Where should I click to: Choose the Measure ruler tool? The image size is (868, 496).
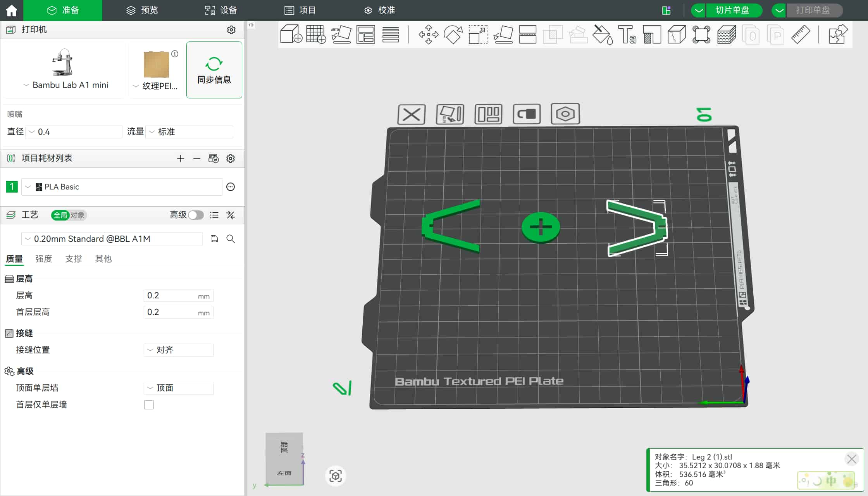800,34
